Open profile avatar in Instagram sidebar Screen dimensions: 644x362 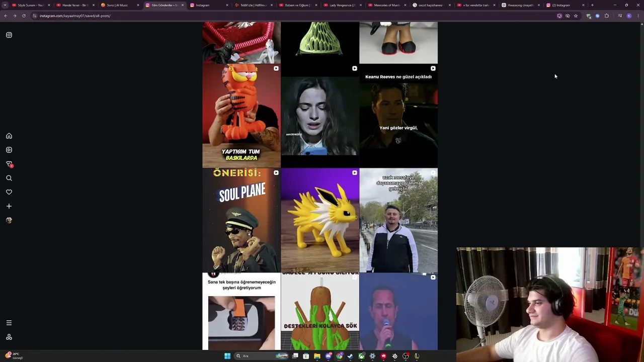coord(9,220)
